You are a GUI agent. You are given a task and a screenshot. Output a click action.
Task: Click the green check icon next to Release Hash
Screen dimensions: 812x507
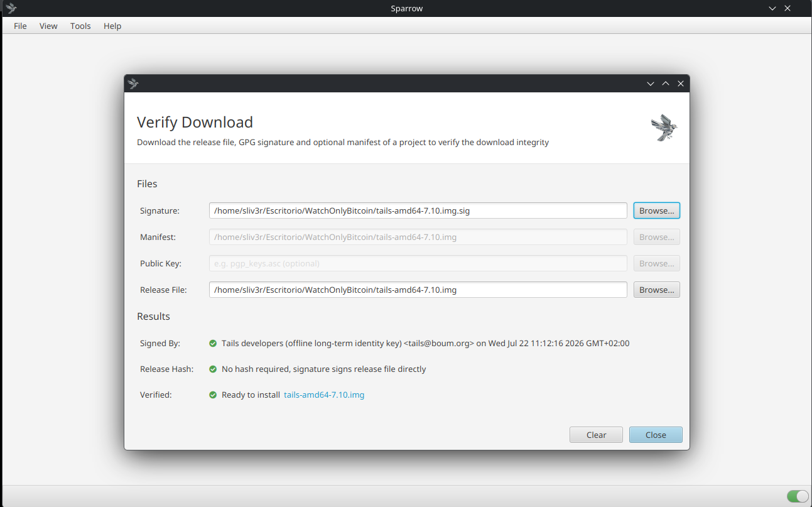213,369
